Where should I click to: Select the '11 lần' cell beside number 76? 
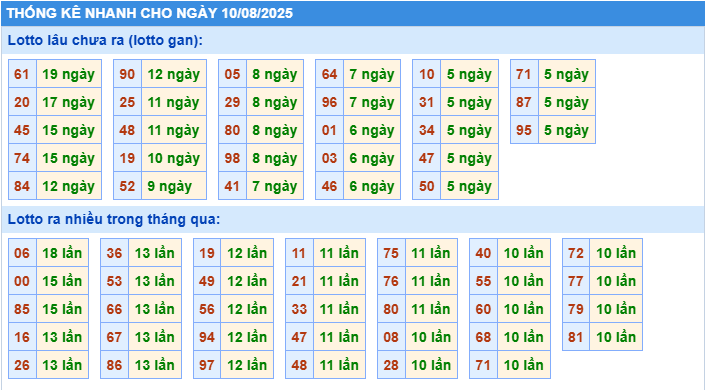pos(432,281)
